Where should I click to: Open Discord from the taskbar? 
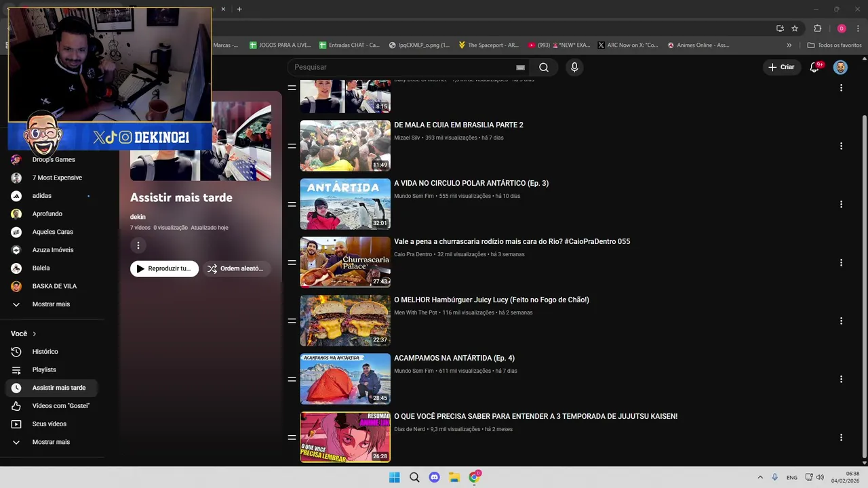(434, 477)
